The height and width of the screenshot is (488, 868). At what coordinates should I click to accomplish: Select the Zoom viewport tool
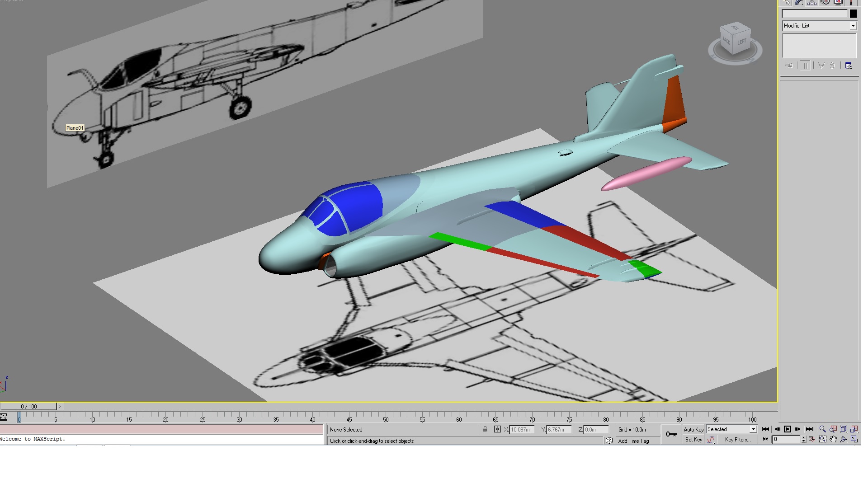click(823, 429)
